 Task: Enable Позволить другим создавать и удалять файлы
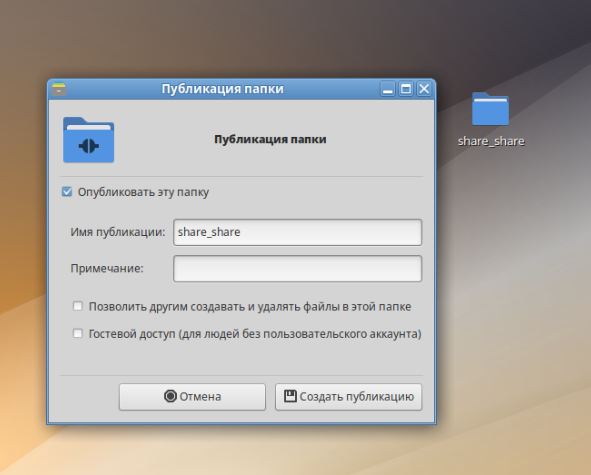78,306
